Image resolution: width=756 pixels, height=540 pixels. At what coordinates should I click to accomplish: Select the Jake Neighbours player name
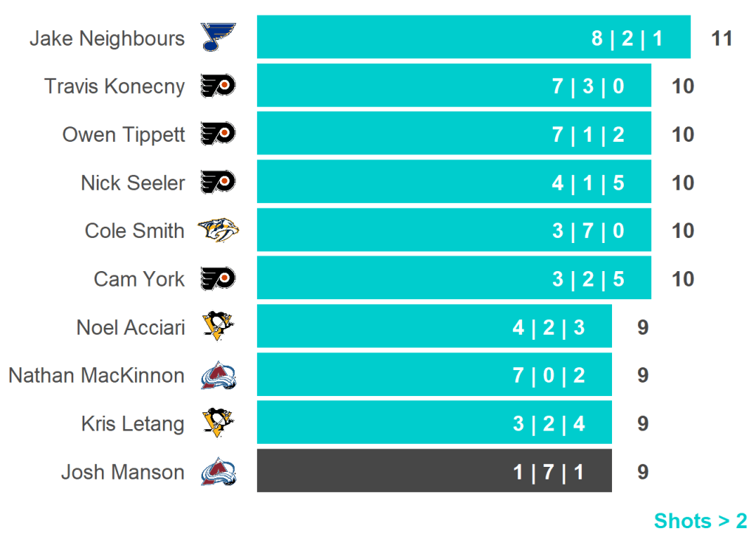(107, 38)
